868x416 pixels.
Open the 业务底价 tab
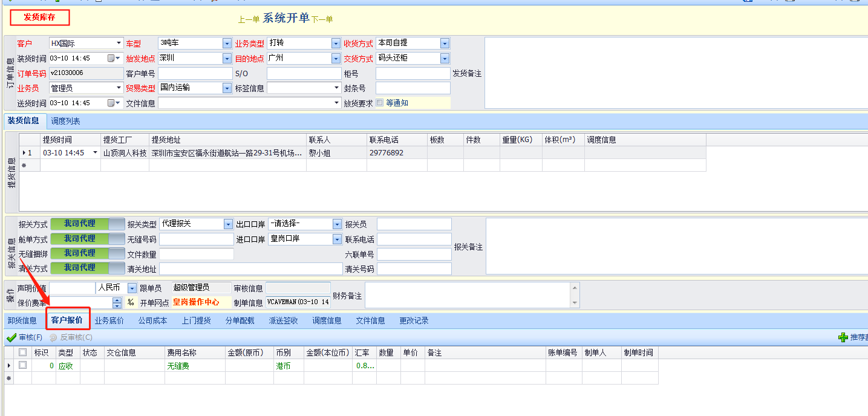pos(109,320)
